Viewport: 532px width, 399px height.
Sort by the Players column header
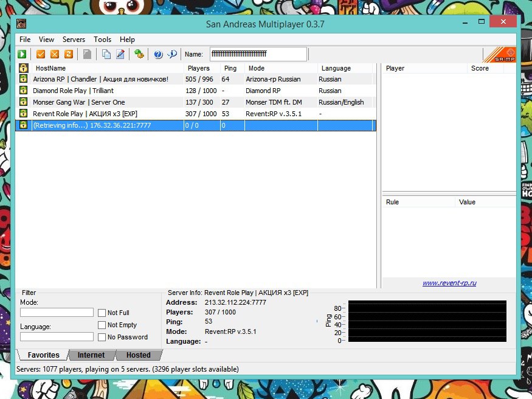pos(202,68)
